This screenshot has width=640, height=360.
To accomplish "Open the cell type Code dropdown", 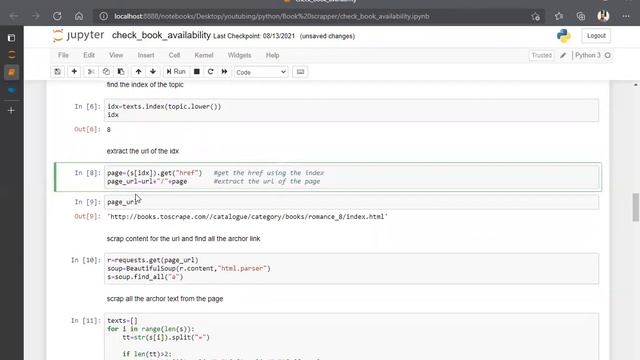I will [261, 72].
